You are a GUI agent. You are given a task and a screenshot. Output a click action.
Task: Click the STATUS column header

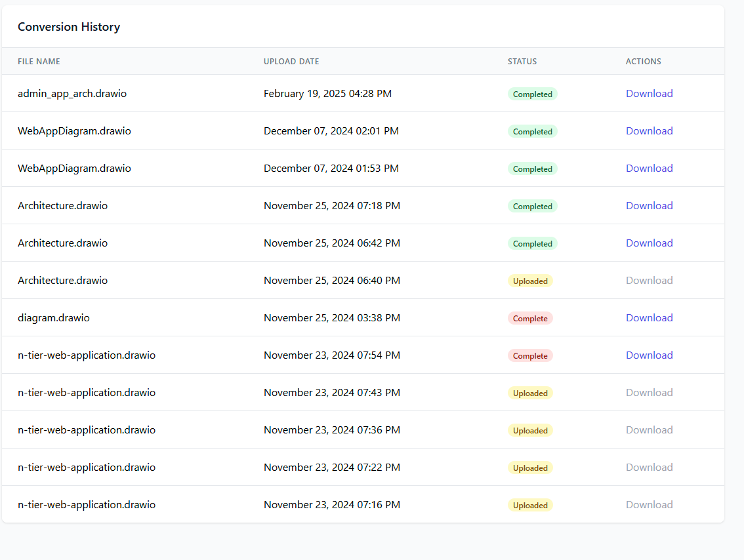tap(522, 62)
